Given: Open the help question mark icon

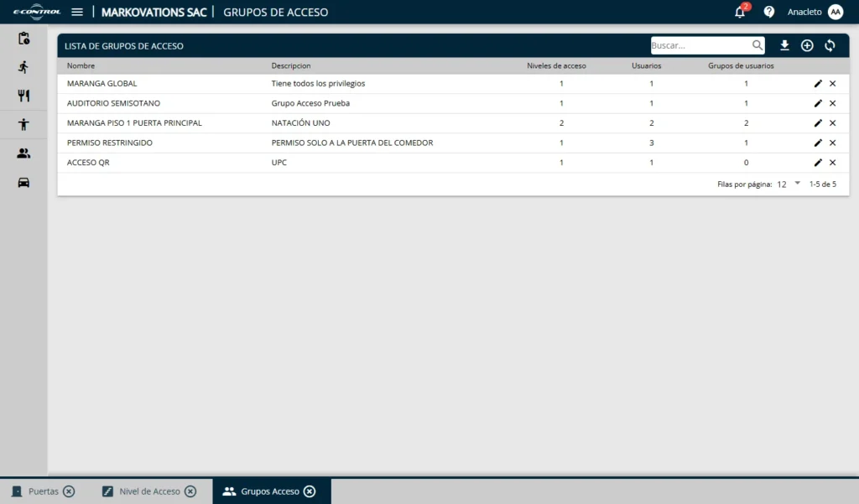Looking at the screenshot, I should coord(768,12).
